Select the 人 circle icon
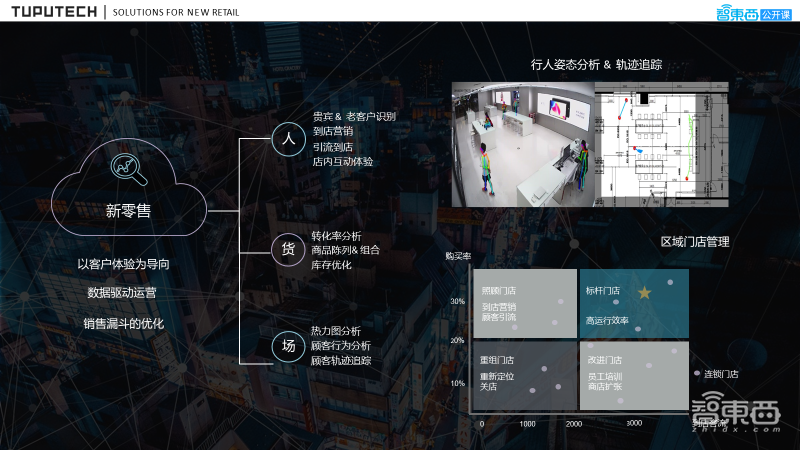Viewport: 800px width, 450px height. [x=287, y=139]
